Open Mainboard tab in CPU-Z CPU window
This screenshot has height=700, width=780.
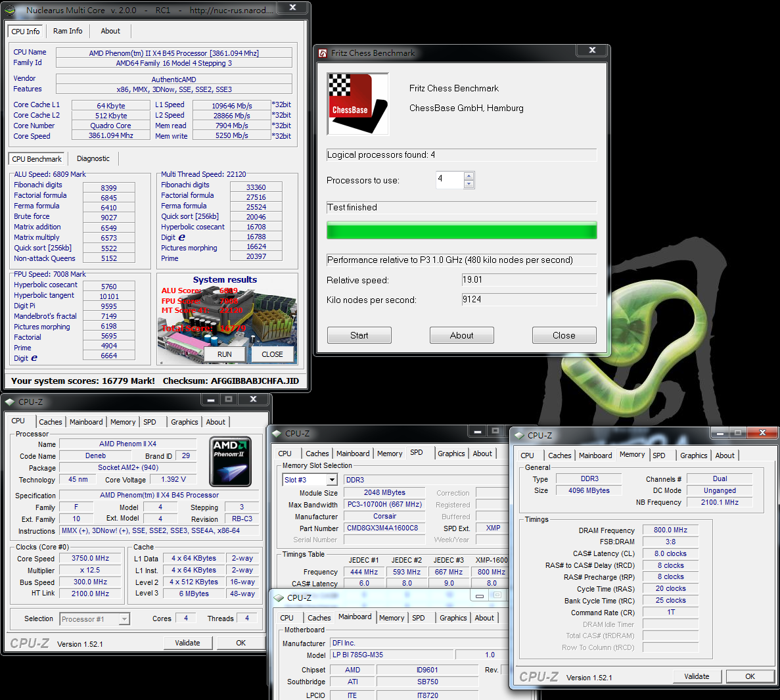(86, 422)
